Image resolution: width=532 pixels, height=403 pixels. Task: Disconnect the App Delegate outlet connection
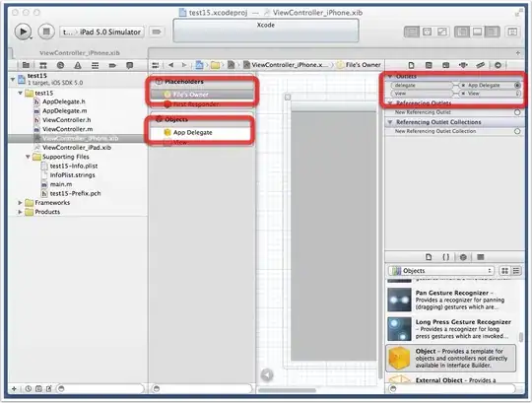(x=463, y=85)
